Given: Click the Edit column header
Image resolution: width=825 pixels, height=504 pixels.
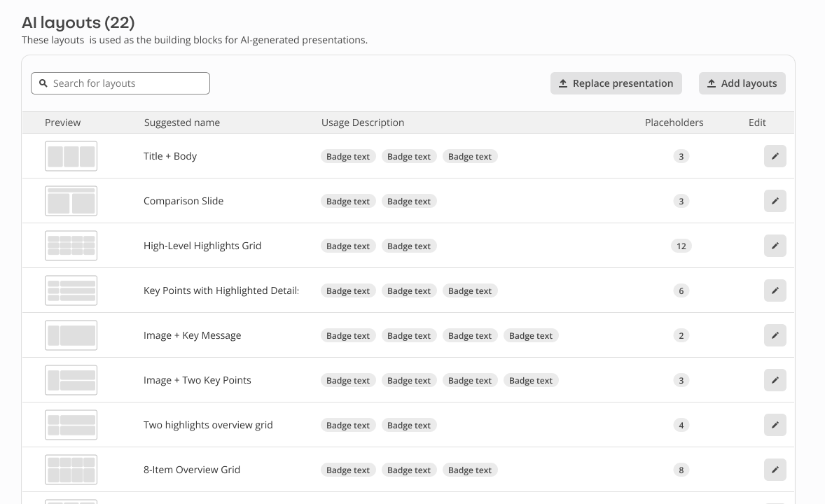Looking at the screenshot, I should pos(757,122).
